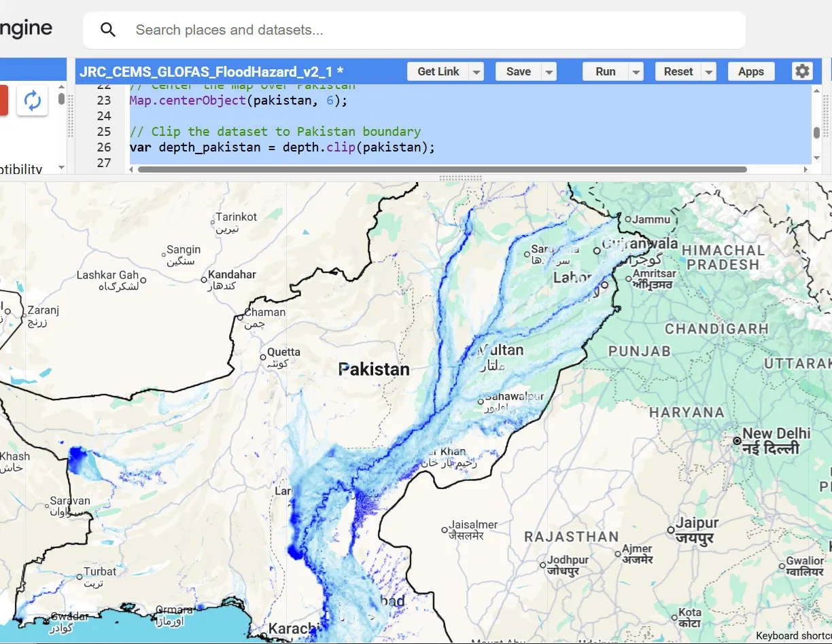Click the Earth Engine logo
832x644 pixels.
pos(26,27)
